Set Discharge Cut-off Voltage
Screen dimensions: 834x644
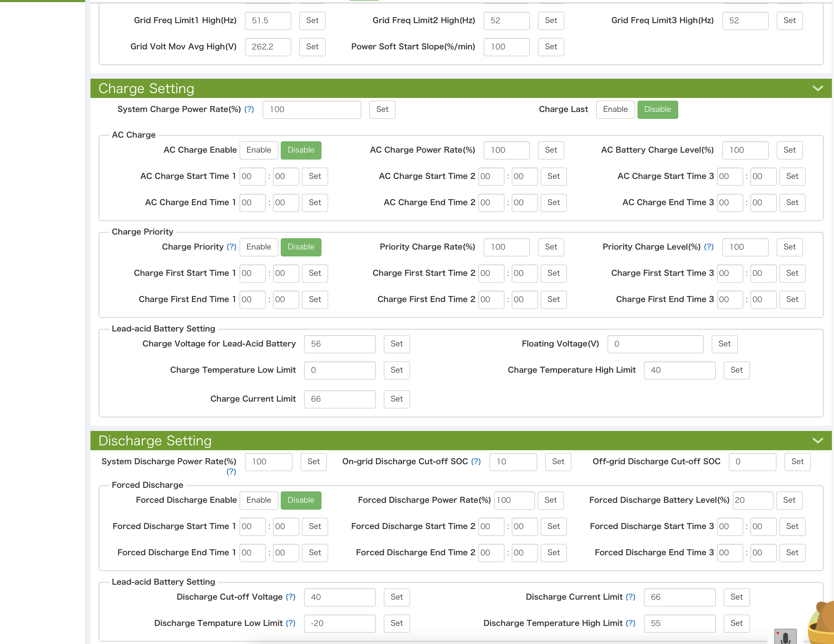[397, 597]
